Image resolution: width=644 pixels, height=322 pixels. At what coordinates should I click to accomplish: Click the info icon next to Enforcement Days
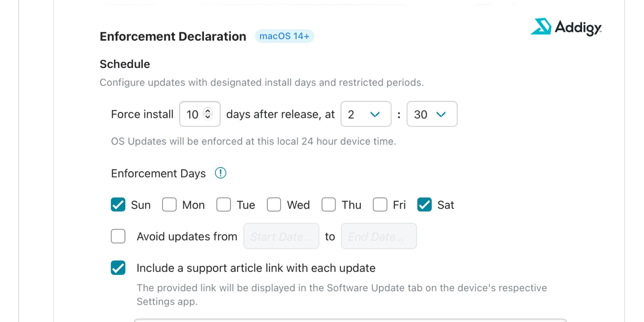221,173
